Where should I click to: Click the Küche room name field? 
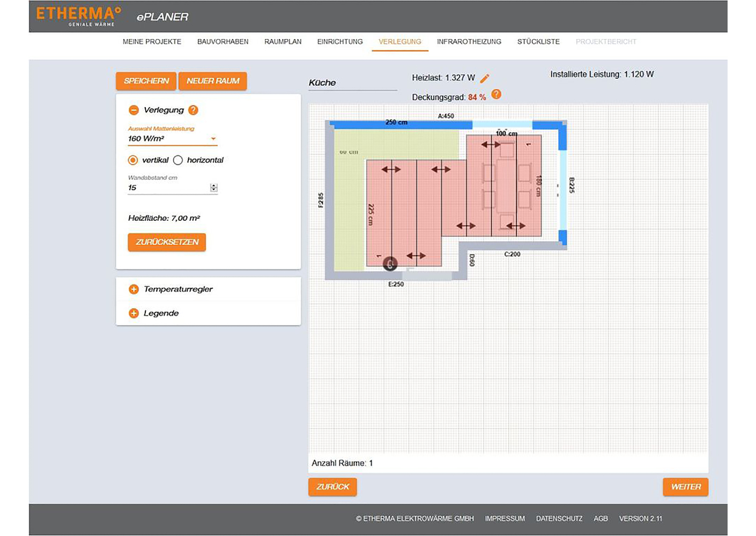(x=352, y=83)
